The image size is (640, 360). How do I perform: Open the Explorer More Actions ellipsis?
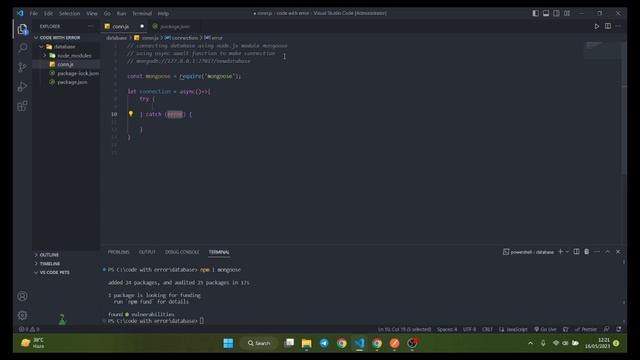(90, 26)
